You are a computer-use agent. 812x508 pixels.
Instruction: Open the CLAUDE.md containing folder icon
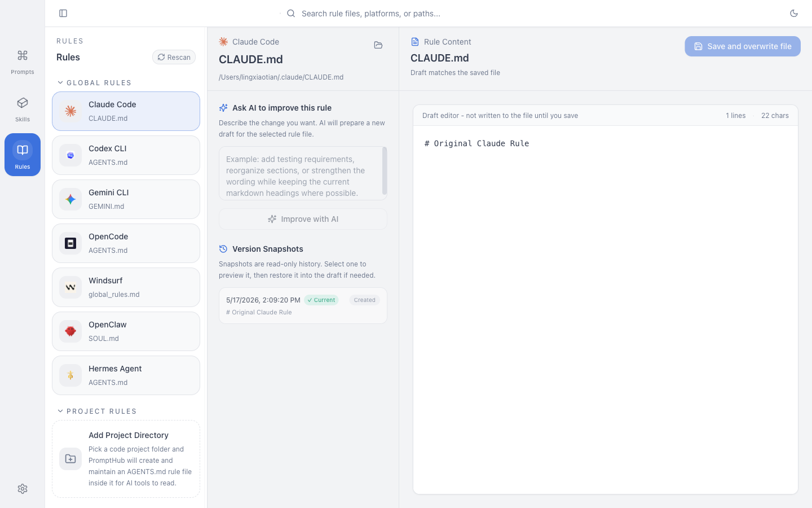pos(378,45)
